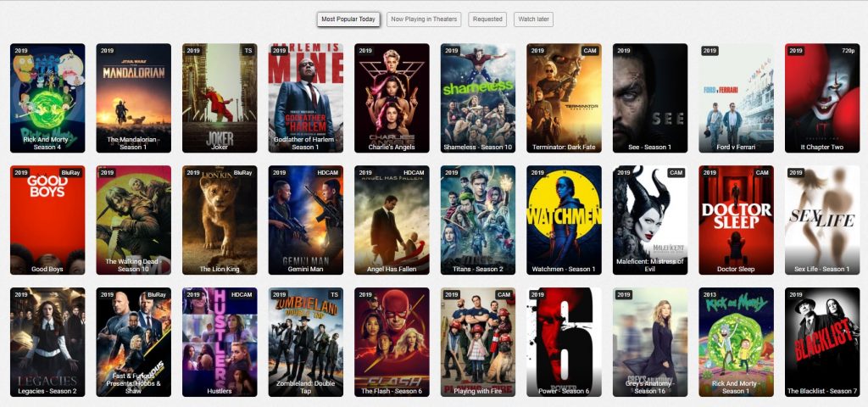Click the 2019 year badge on Titans
The height and width of the screenshot is (407, 868).
click(452, 172)
